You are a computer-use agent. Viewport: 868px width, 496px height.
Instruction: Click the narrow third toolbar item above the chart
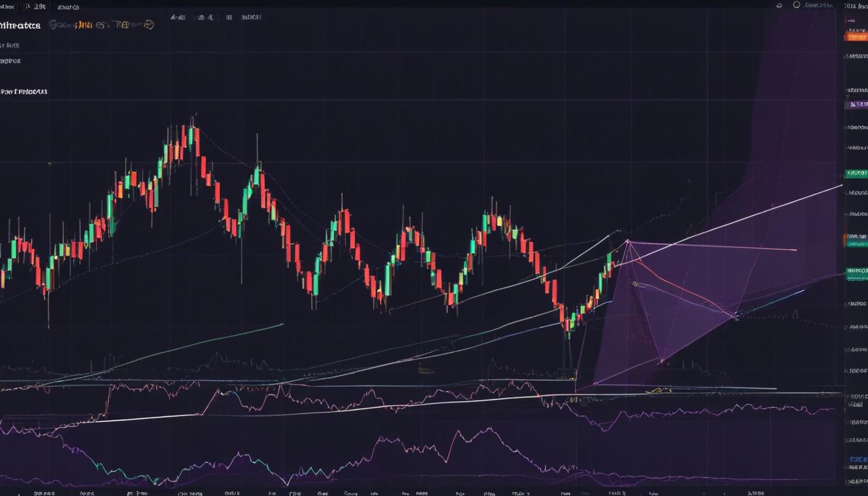229,18
